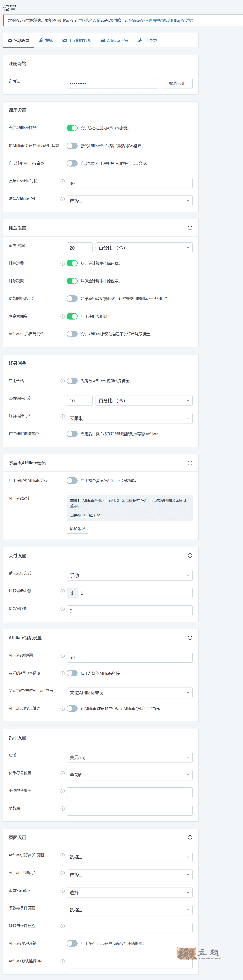The image size is (243, 980).
Task: Click info icon beside Affiliate注册页面
Action: (x=62, y=873)
